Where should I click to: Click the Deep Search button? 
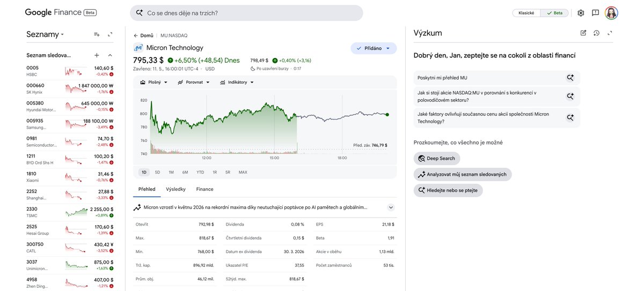pyautogui.click(x=437, y=158)
